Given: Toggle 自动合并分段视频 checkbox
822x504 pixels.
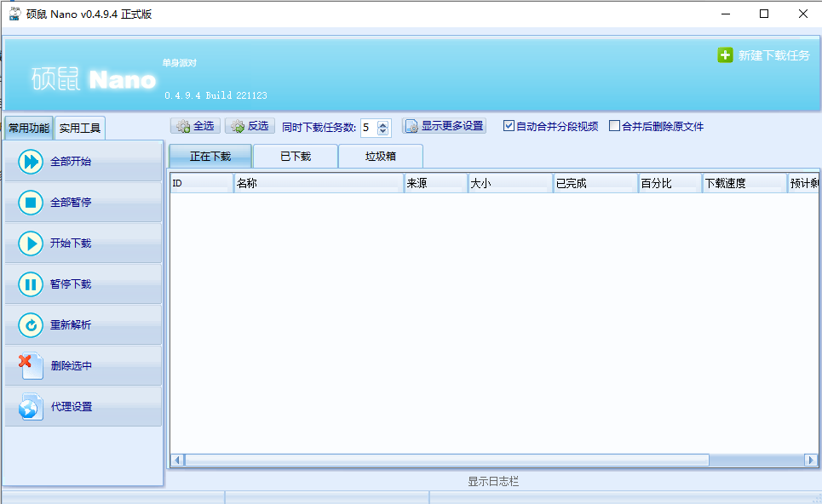Looking at the screenshot, I should (x=509, y=126).
